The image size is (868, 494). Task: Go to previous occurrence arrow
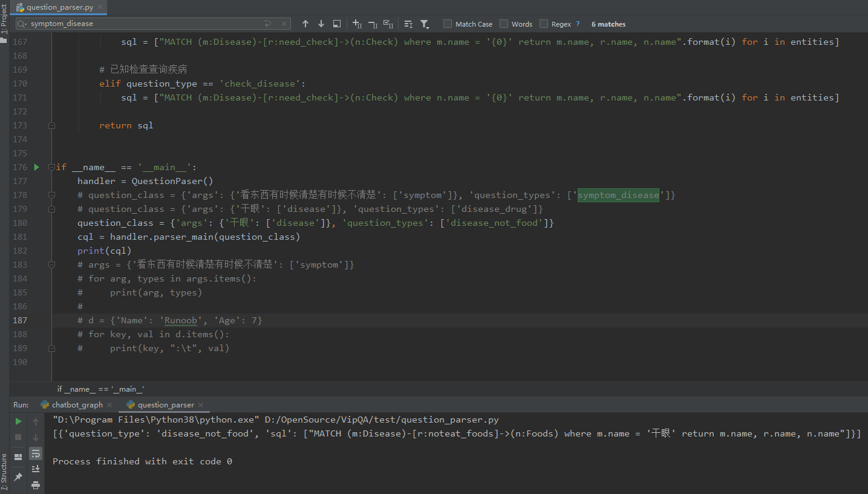pyautogui.click(x=305, y=24)
